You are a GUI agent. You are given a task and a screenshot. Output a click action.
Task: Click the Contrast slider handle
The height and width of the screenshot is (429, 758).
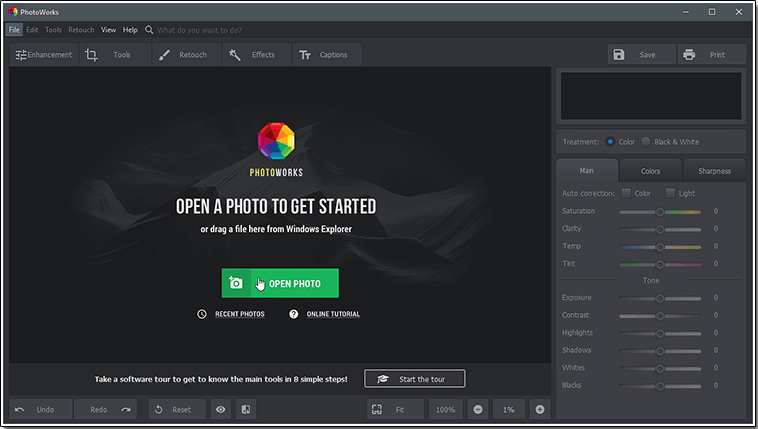[660, 316]
